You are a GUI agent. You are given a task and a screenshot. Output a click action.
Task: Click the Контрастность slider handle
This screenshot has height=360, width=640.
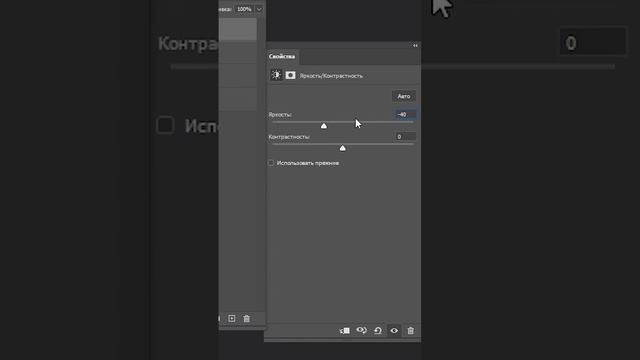(x=342, y=148)
